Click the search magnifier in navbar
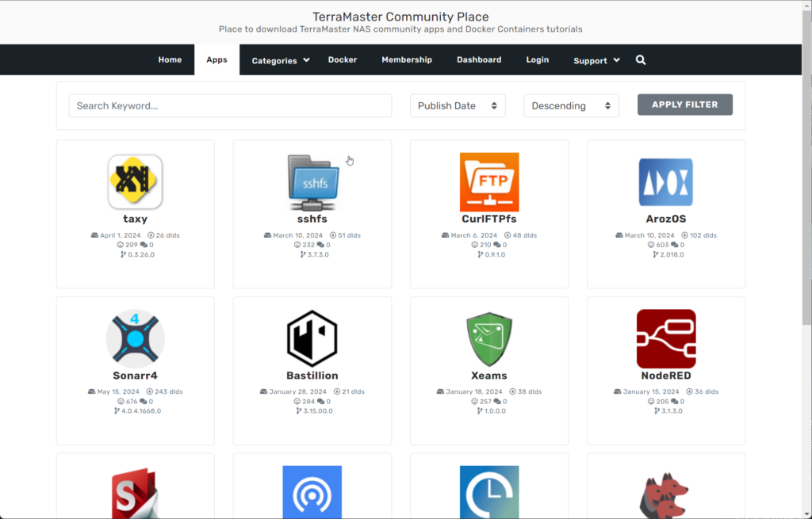 [x=641, y=60]
